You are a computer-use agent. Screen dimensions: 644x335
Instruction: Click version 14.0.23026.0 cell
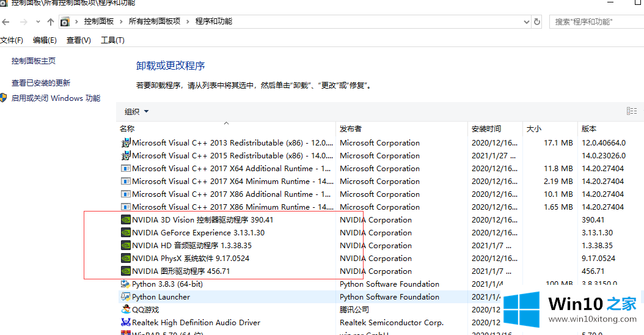(x=604, y=156)
